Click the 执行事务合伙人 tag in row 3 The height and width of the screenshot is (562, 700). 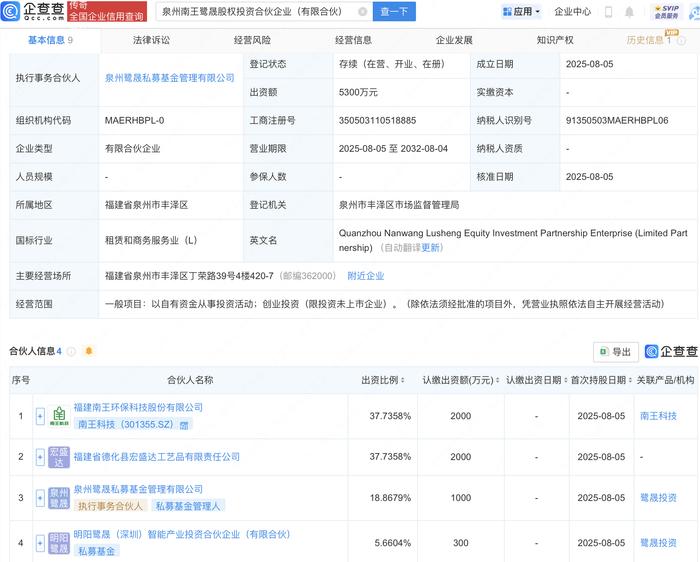click(111, 506)
